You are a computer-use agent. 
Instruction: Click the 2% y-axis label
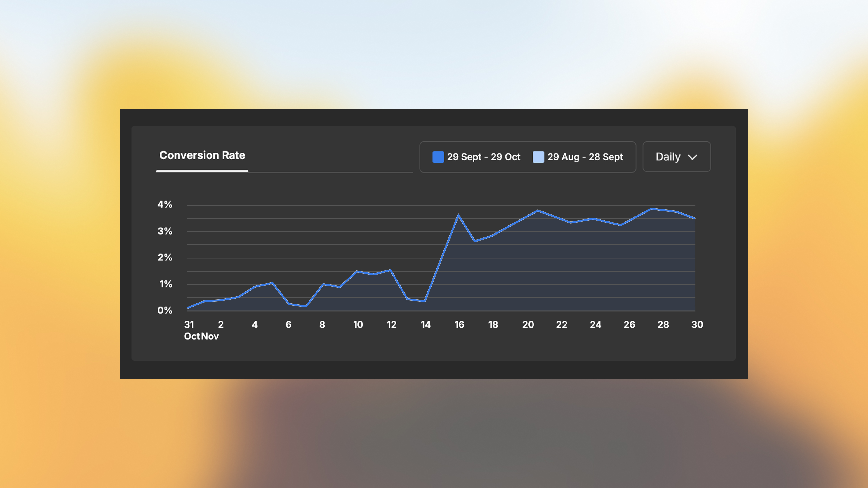point(165,258)
